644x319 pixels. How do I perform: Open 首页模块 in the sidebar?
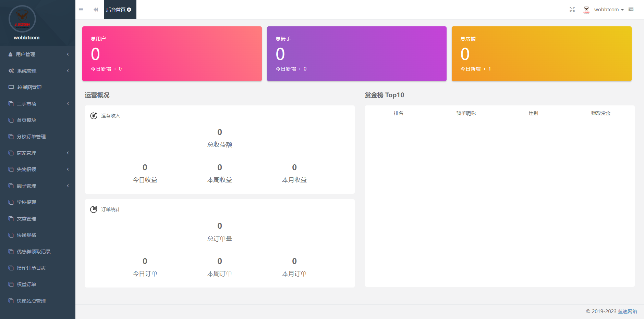(26, 120)
